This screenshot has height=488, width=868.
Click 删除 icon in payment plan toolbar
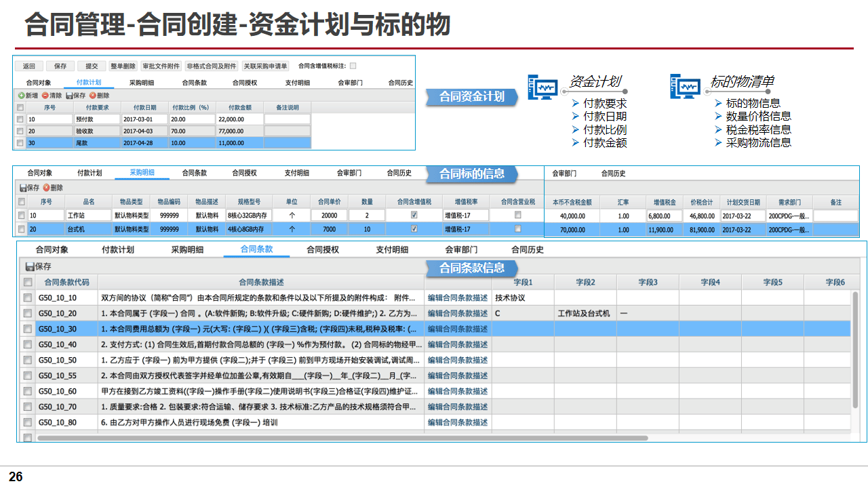point(92,96)
